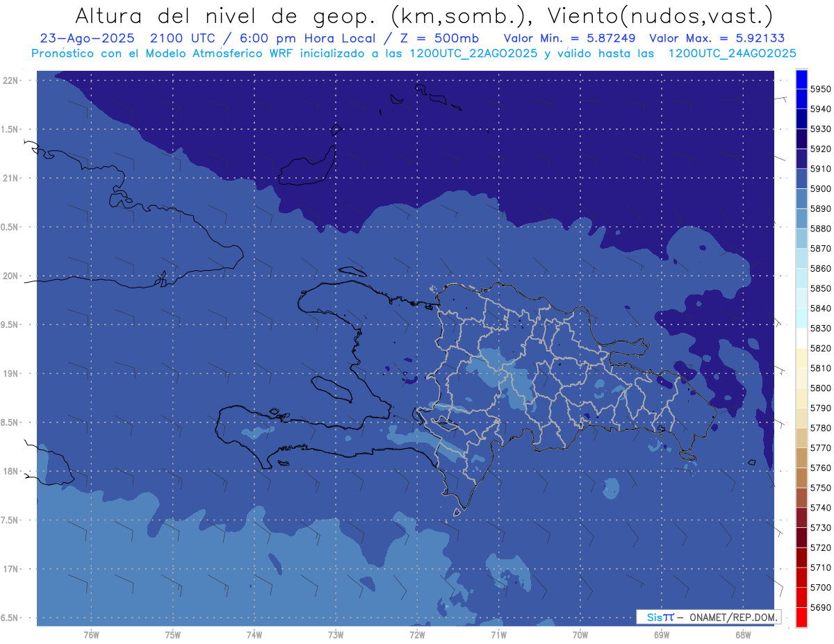Click the 5760 color bar label

[820, 468]
